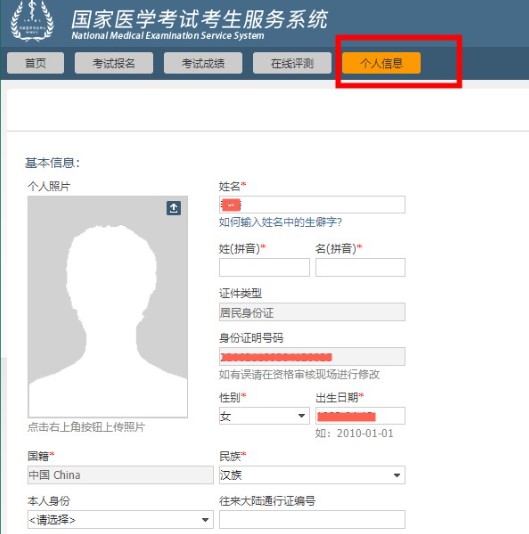Image resolution: width=529 pixels, height=534 pixels.
Task: Open the 如何输入姓名中的生僻字 help link
Action: pos(280,222)
